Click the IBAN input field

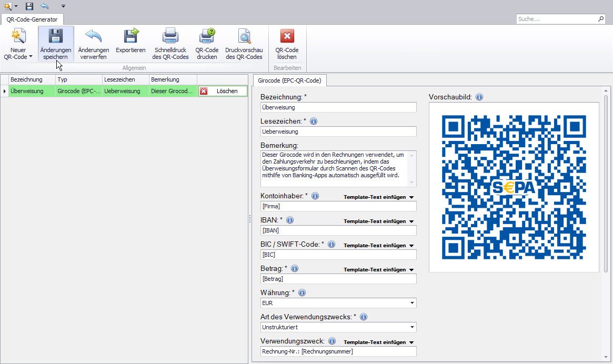(x=338, y=231)
